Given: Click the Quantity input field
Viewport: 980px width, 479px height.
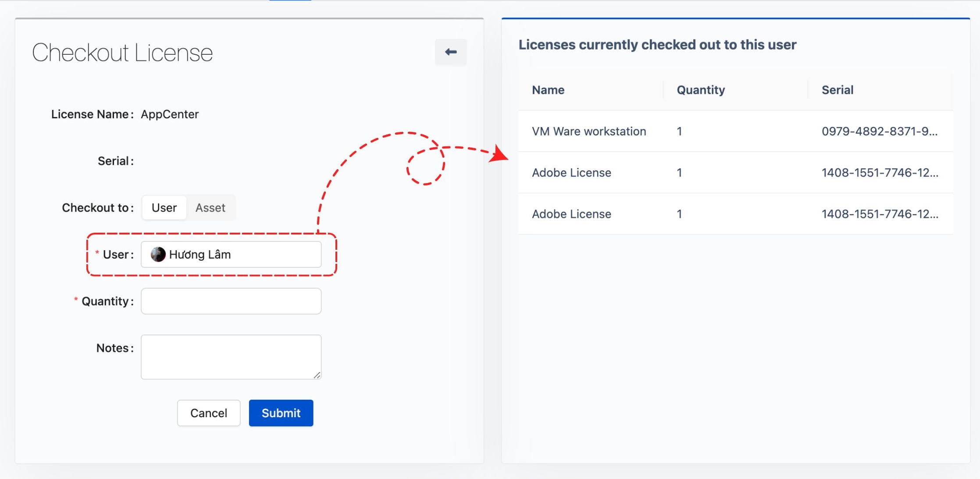Looking at the screenshot, I should point(231,301).
